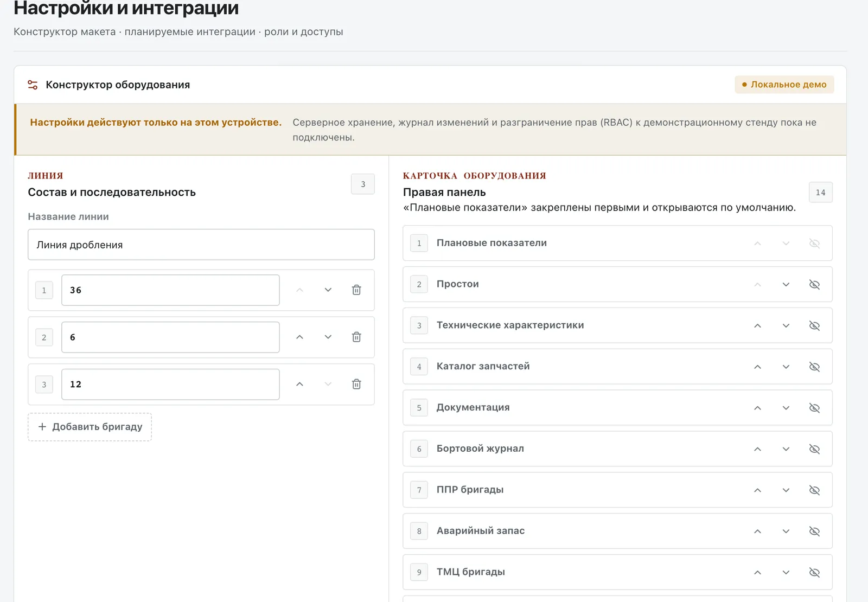Image resolution: width=868 pixels, height=602 pixels.
Task: Move Каталог запчастей down
Action: [786, 367]
